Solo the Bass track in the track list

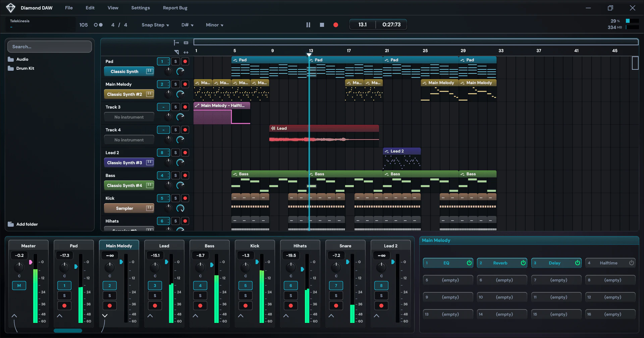pos(175,175)
